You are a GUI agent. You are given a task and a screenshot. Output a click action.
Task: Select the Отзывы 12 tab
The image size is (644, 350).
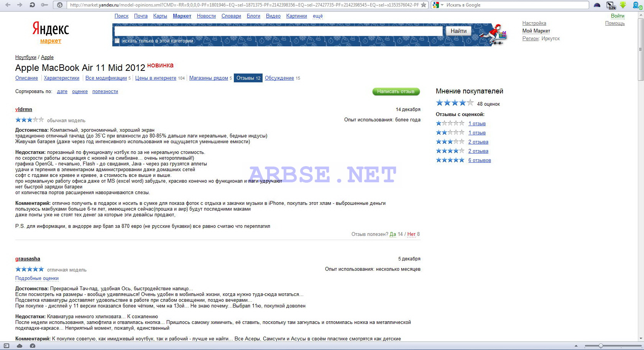[x=248, y=78]
